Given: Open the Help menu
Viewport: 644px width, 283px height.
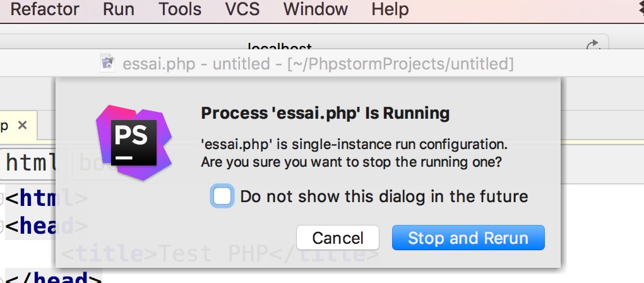Looking at the screenshot, I should coord(390,9).
